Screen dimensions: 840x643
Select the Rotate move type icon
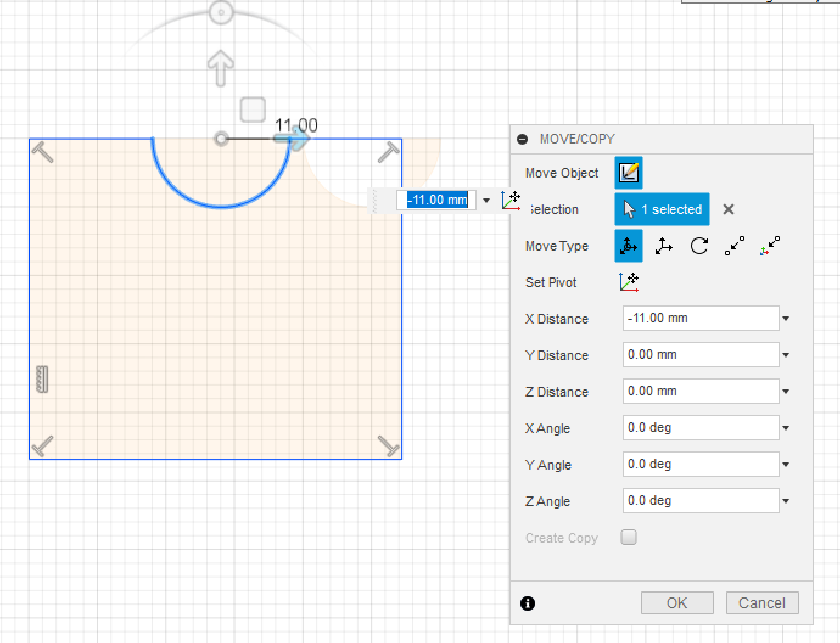click(x=698, y=246)
